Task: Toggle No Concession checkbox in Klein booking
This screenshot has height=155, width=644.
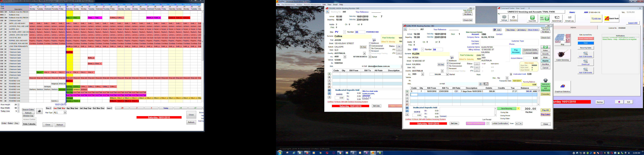Action: click(x=448, y=66)
